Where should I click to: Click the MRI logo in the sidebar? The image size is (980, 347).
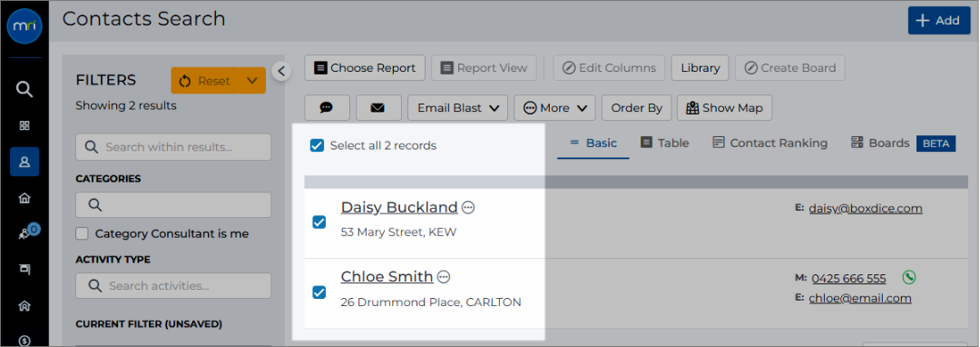coord(24,28)
